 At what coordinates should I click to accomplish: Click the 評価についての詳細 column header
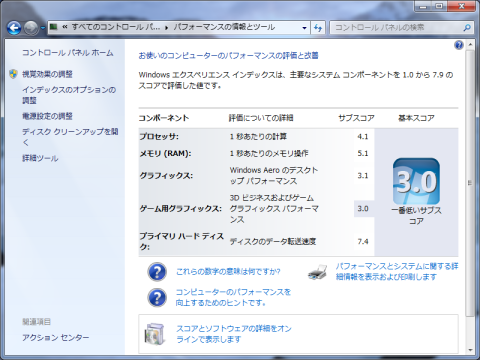coord(261,118)
